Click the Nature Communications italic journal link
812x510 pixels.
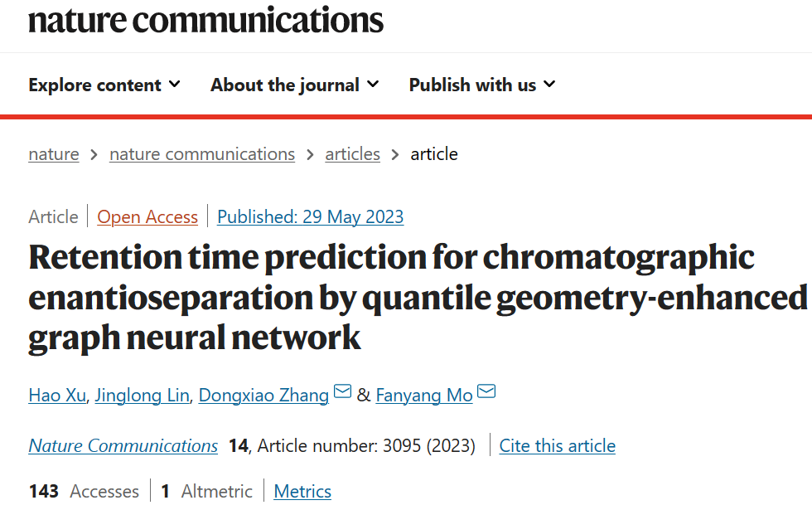click(123, 446)
